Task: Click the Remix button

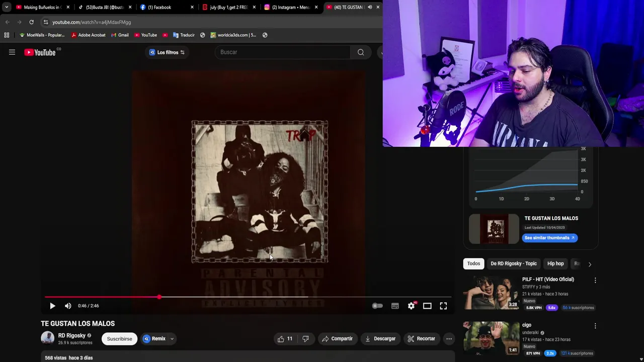Action: tap(154, 339)
